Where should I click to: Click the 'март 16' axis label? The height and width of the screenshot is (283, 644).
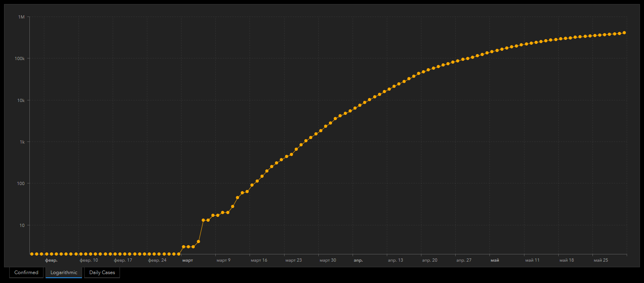pyautogui.click(x=259, y=260)
